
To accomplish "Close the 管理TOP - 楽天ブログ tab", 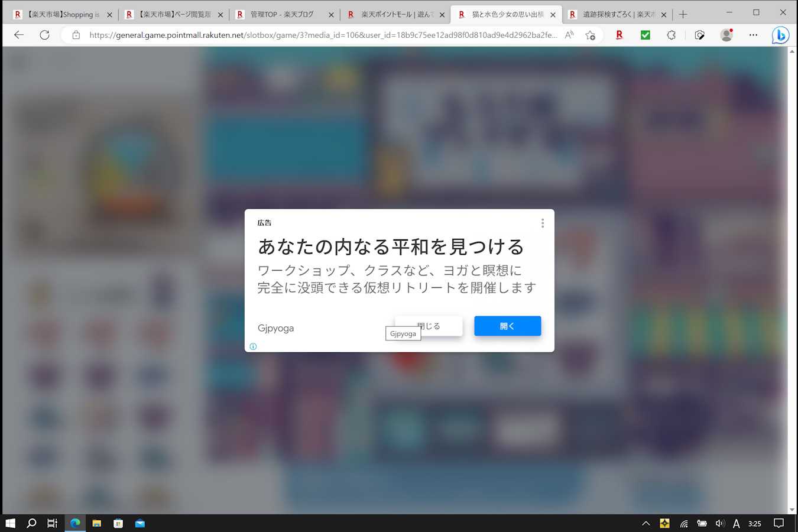I will tap(331, 15).
